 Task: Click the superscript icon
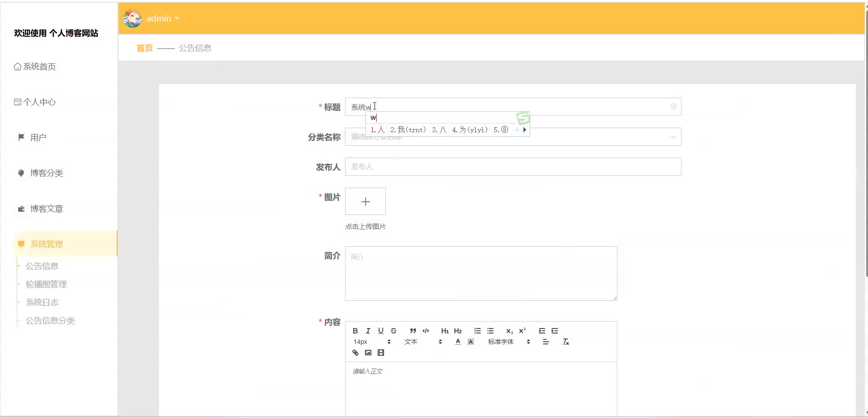(x=523, y=331)
